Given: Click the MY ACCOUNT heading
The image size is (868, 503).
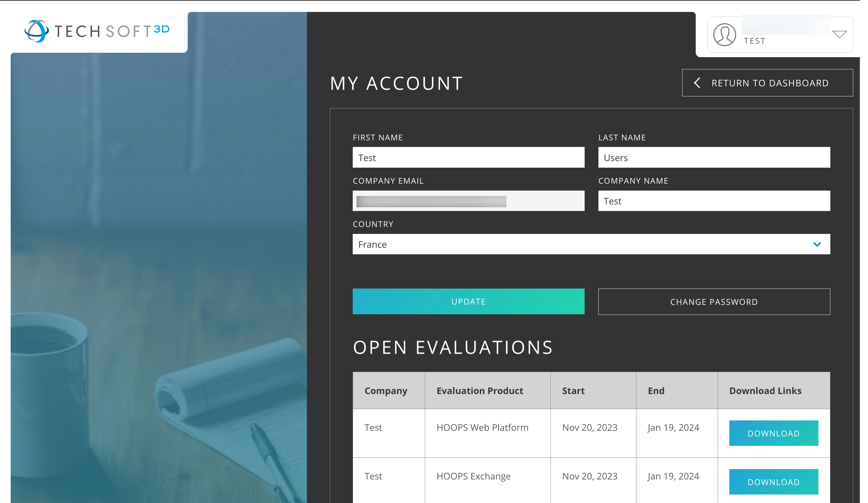Looking at the screenshot, I should pyautogui.click(x=396, y=84).
